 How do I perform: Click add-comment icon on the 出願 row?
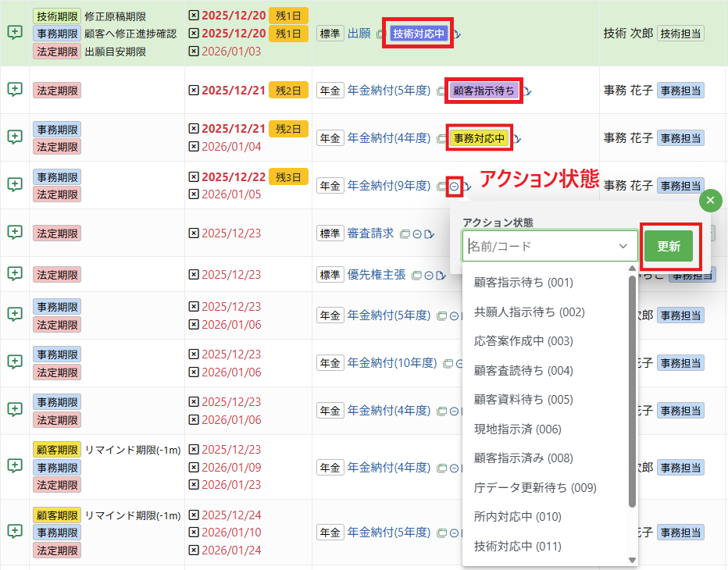click(x=14, y=33)
